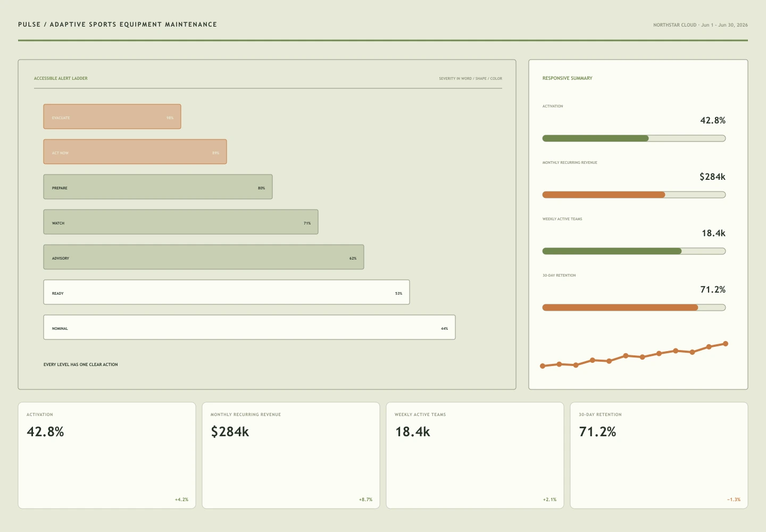Open the 30-Day Retention 71.2% card
Viewport: 766px width, 532px height.
659,455
